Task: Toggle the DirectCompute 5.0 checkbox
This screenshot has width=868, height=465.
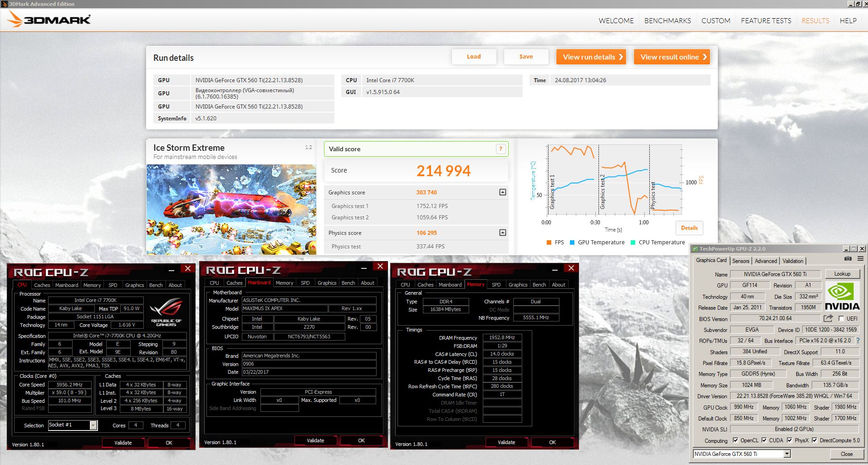Action: coord(814,440)
